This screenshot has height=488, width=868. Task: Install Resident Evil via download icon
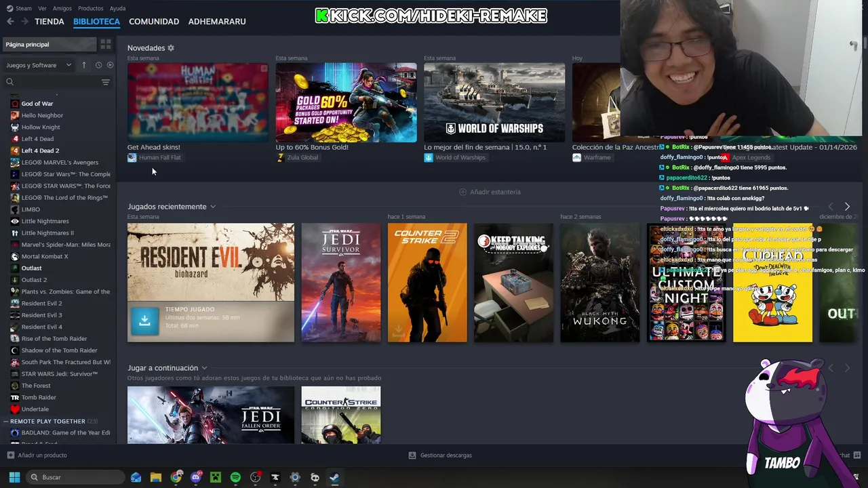click(x=144, y=321)
